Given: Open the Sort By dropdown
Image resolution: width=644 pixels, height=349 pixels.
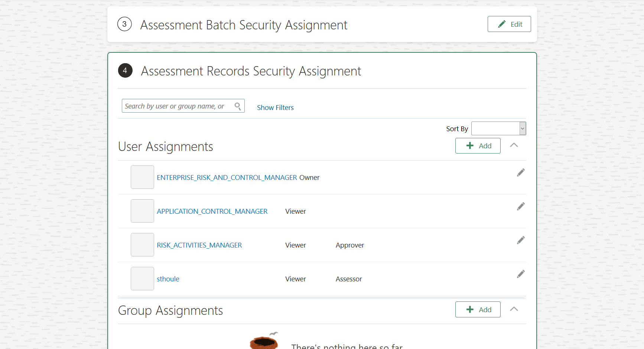Looking at the screenshot, I should point(498,129).
